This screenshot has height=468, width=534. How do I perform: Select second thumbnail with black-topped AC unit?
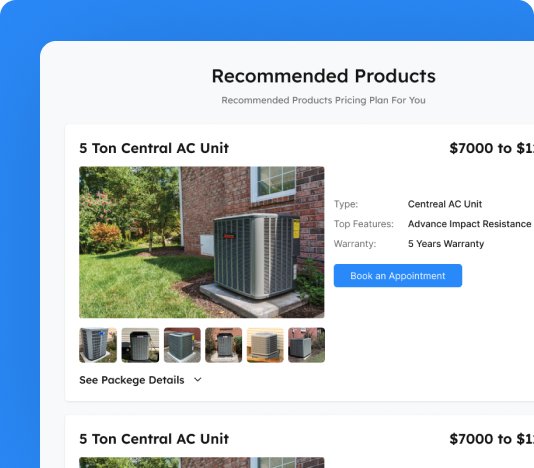tap(140, 345)
